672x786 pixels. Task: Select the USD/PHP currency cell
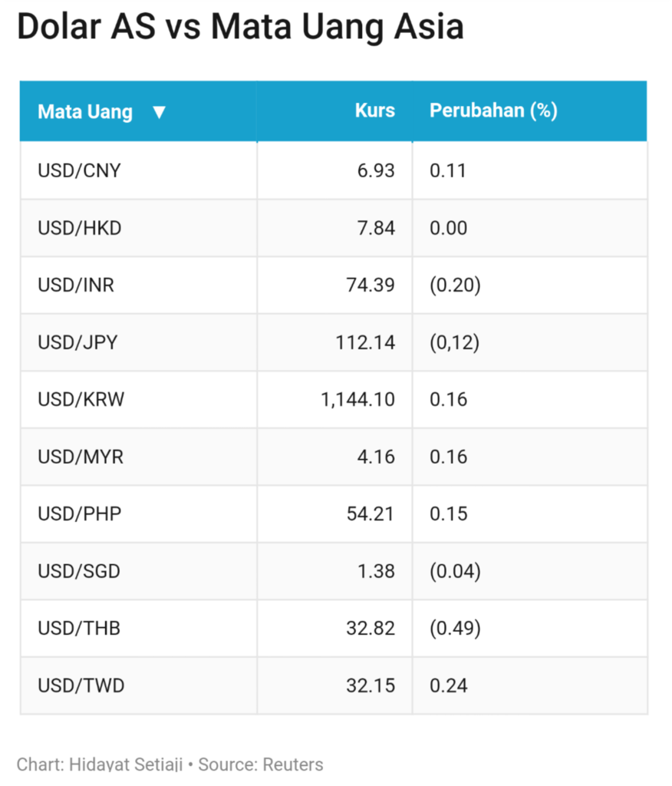pyautogui.click(x=80, y=514)
